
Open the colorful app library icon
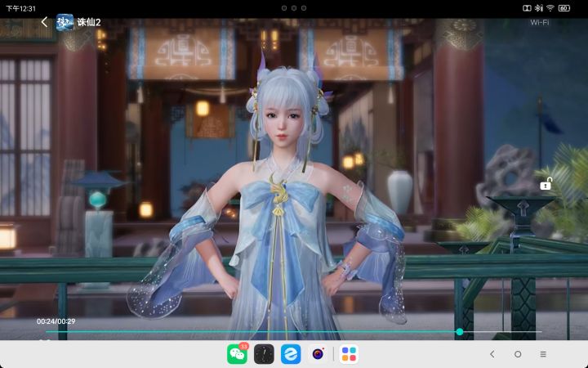[x=349, y=354]
